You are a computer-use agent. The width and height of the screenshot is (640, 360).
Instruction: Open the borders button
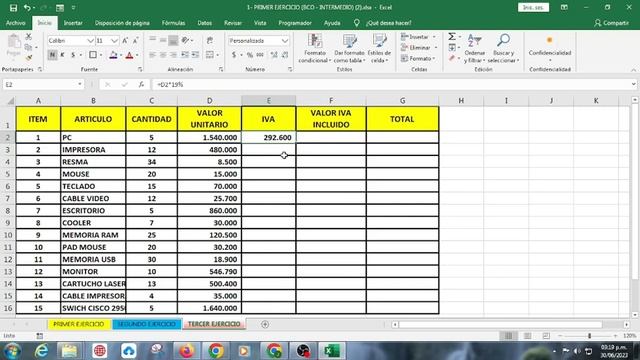[x=93, y=55]
